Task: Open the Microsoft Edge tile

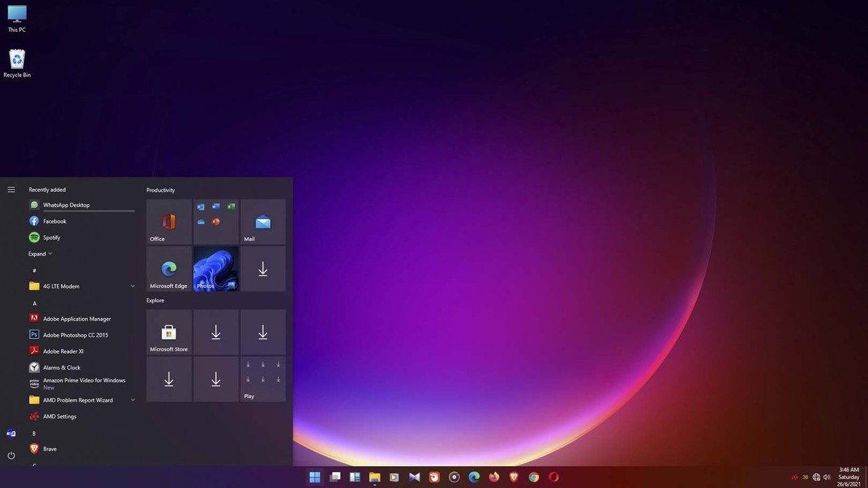Action: pyautogui.click(x=169, y=268)
